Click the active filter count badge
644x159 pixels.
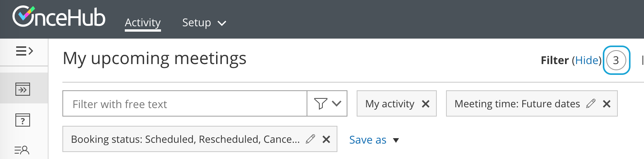click(616, 60)
